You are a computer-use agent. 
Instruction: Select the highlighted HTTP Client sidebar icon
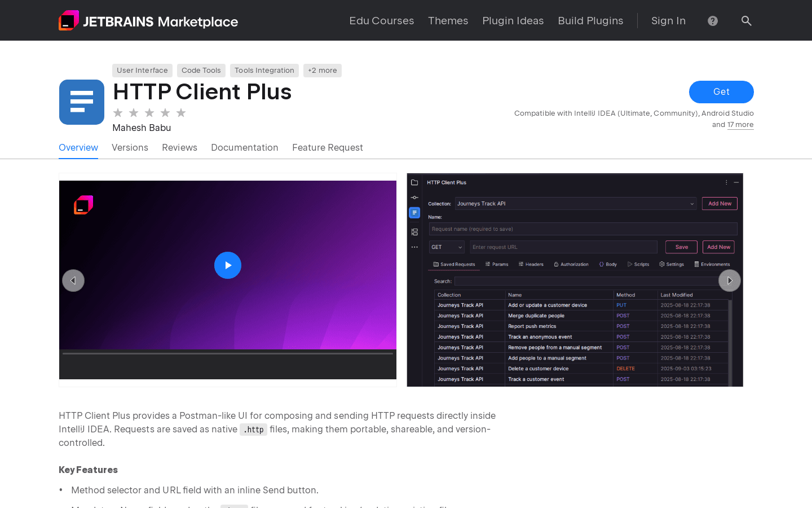tap(414, 212)
